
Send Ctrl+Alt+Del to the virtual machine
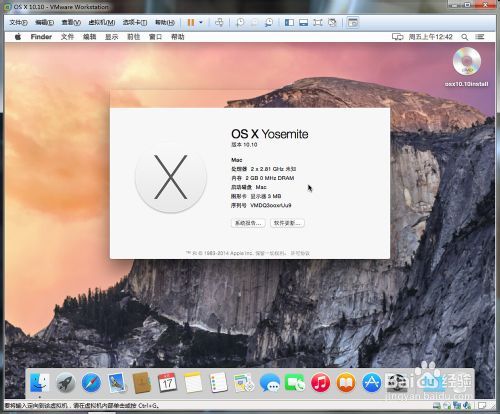(219, 22)
